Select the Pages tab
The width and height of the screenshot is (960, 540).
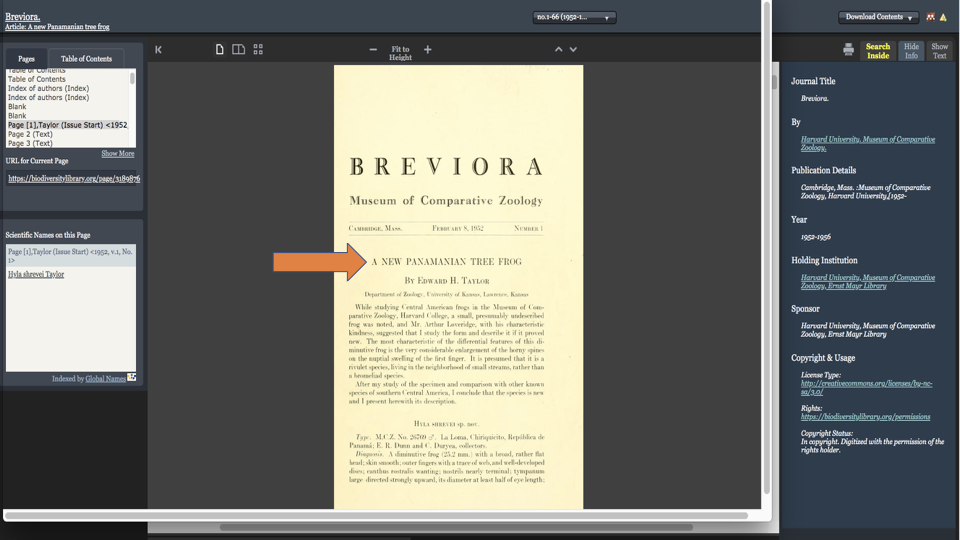[26, 59]
